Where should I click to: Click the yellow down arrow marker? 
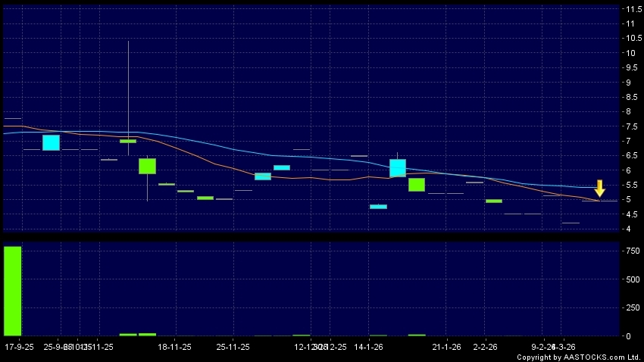599,189
